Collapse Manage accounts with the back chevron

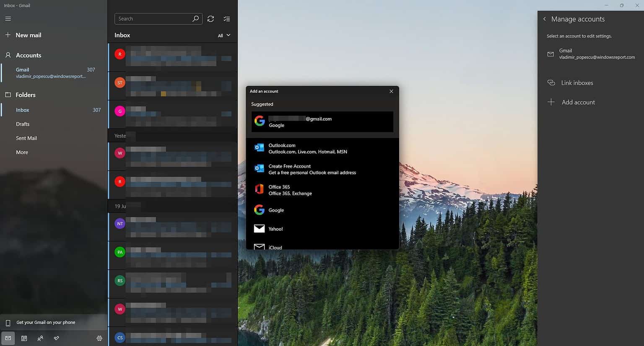pyautogui.click(x=544, y=19)
